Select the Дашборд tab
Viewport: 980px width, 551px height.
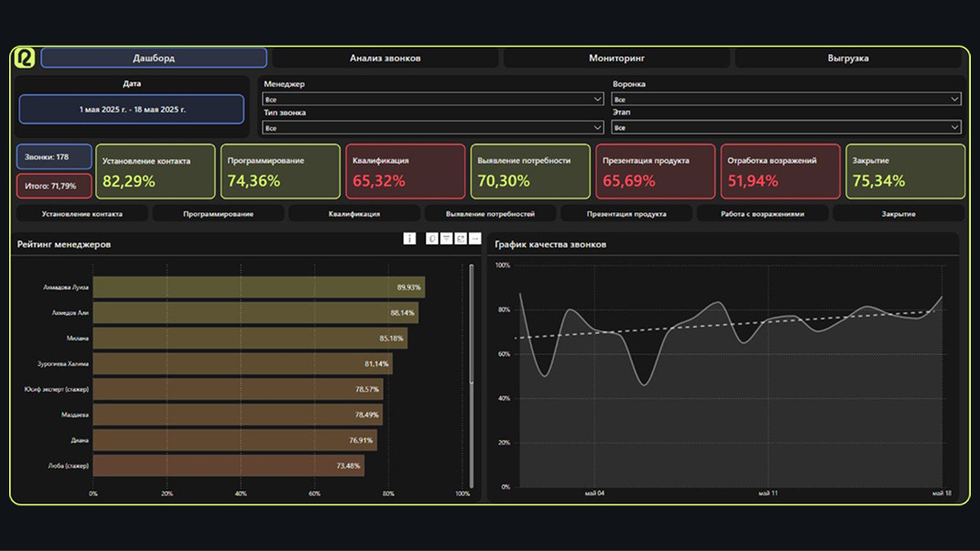pyautogui.click(x=154, y=59)
